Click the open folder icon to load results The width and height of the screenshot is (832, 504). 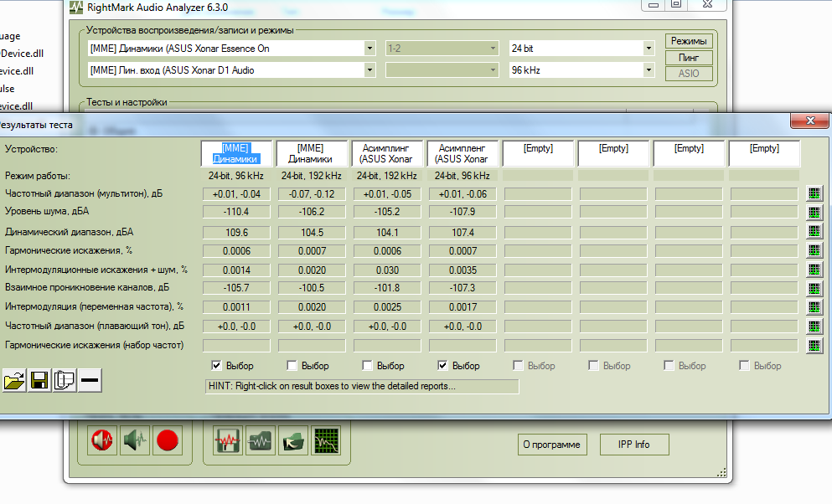[14, 381]
